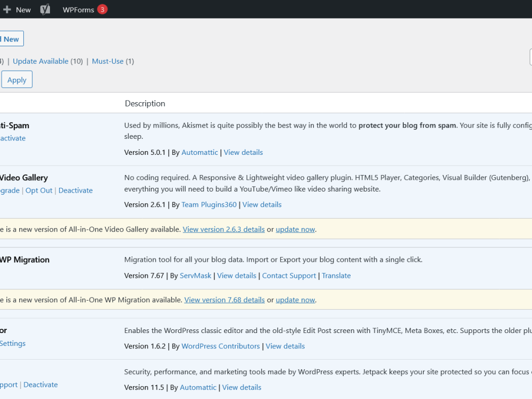Click Support link for Jetpack plugin

(9, 385)
